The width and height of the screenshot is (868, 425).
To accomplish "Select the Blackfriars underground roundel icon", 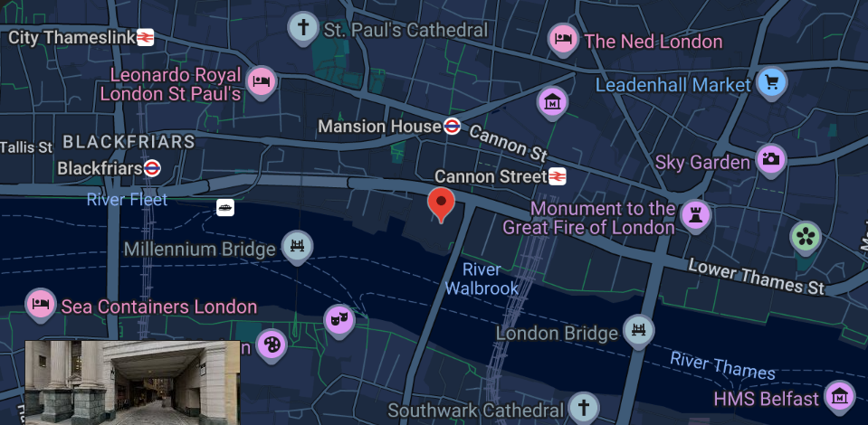I will click(x=152, y=167).
